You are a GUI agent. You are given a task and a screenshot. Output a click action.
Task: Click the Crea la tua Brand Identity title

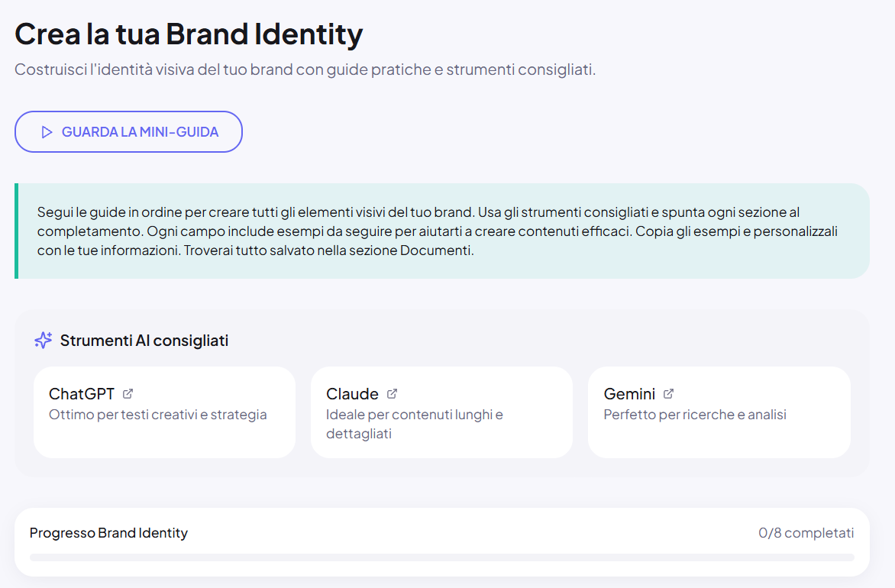click(x=189, y=34)
